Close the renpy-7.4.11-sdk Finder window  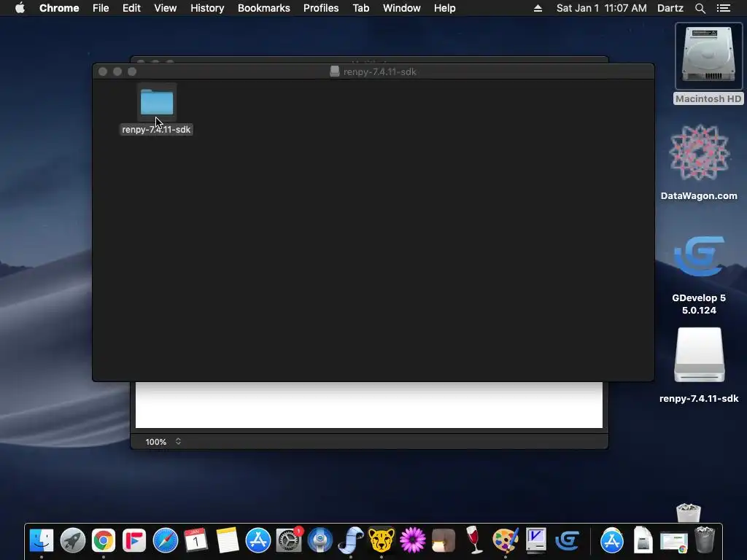point(102,71)
